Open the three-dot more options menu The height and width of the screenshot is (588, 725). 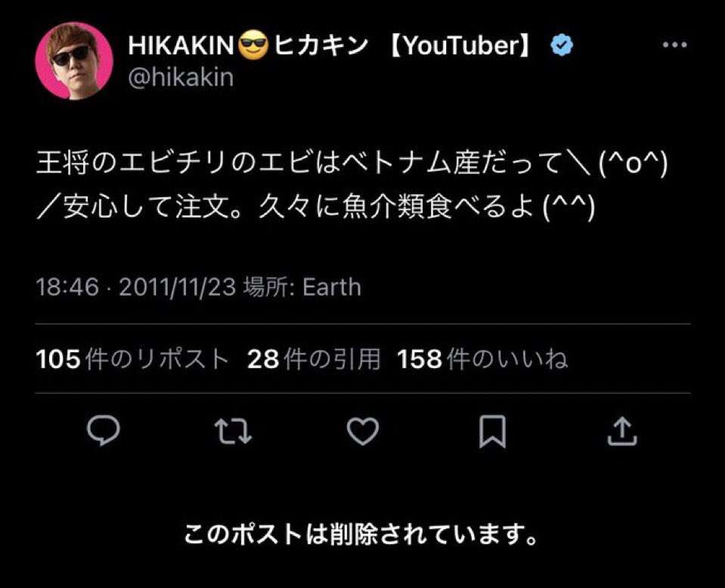tap(674, 46)
